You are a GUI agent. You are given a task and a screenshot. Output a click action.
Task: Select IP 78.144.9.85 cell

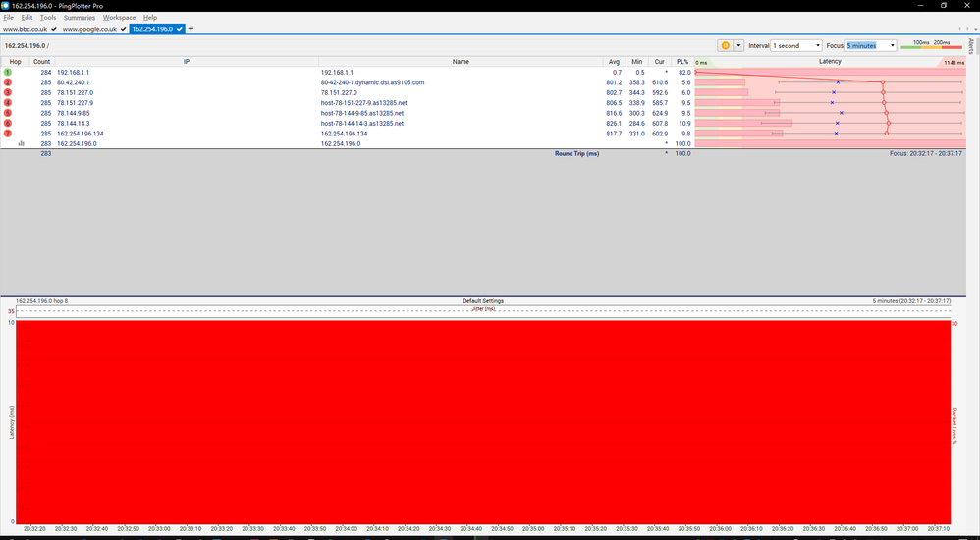point(73,113)
